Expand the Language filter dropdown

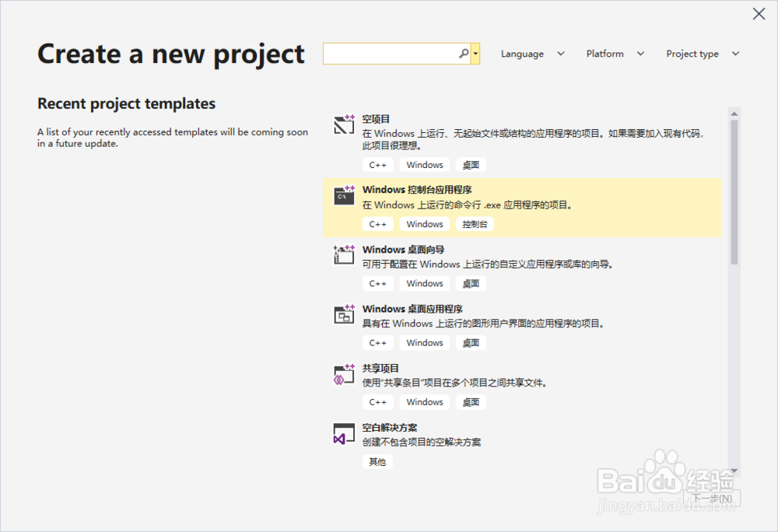(x=533, y=54)
